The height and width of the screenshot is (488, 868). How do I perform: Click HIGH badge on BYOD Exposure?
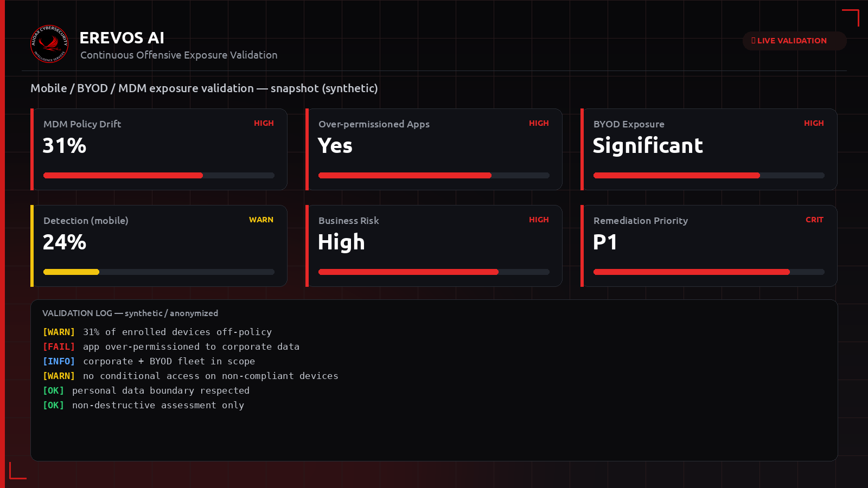tap(814, 123)
